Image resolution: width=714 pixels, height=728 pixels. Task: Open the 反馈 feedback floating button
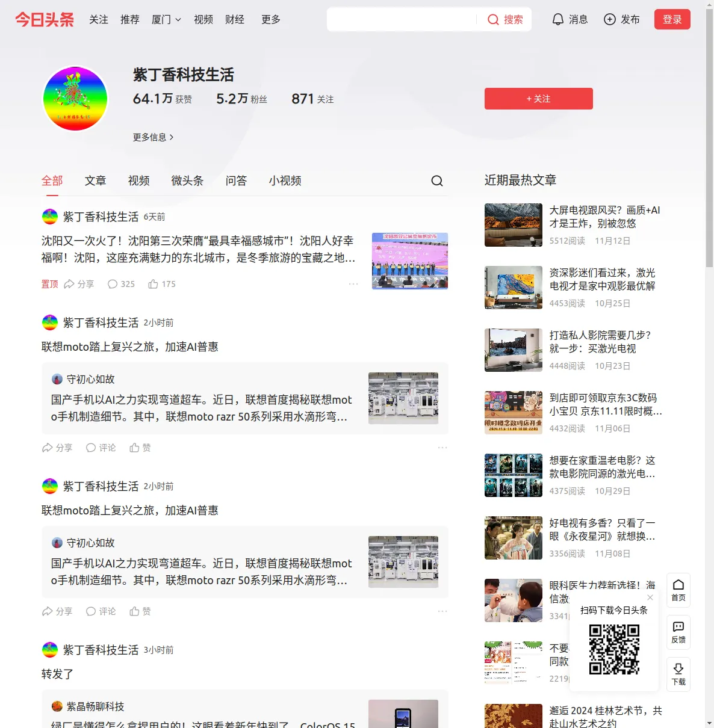[x=678, y=632]
